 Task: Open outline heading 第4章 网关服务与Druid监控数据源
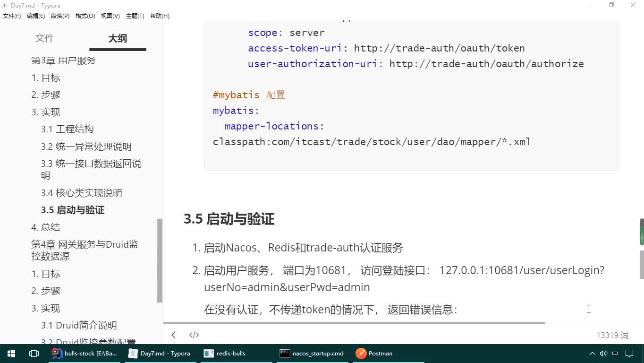coord(85,250)
